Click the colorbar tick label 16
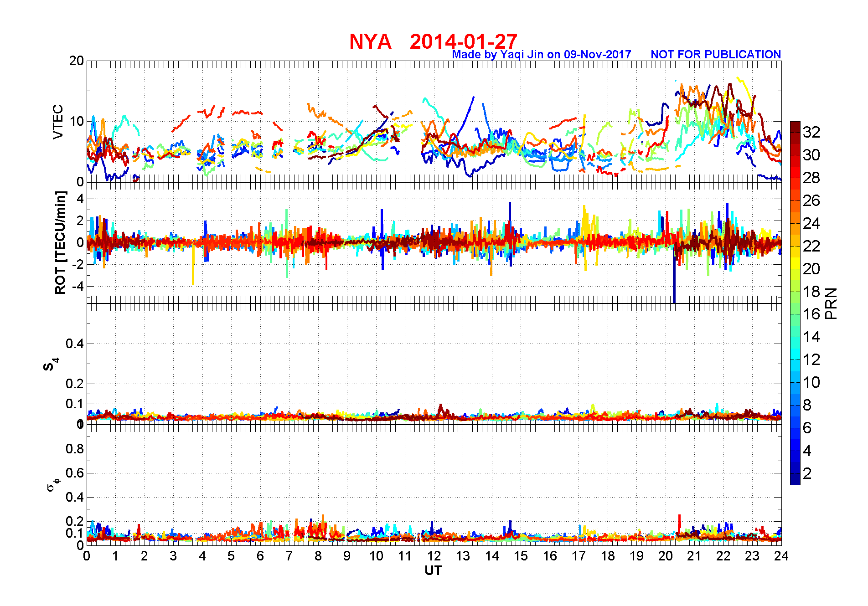 click(x=811, y=314)
